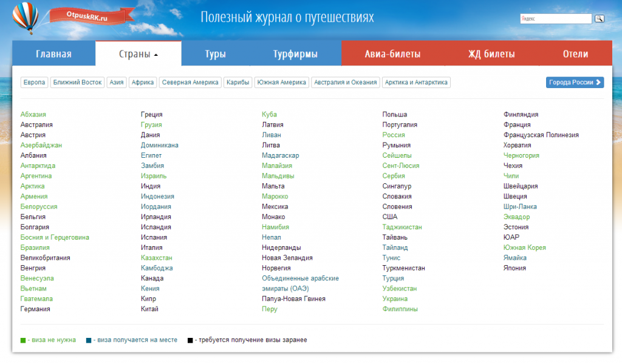
Task: Go to ЖД билеты section
Action: click(491, 53)
